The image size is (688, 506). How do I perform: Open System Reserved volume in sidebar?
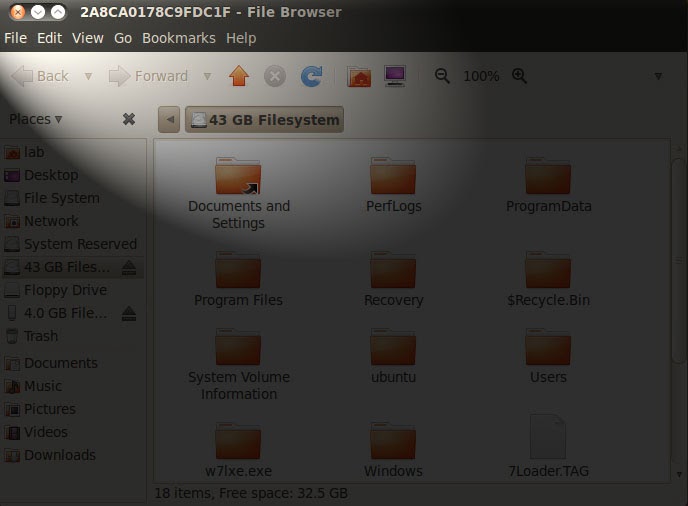pyautogui.click(x=73, y=244)
